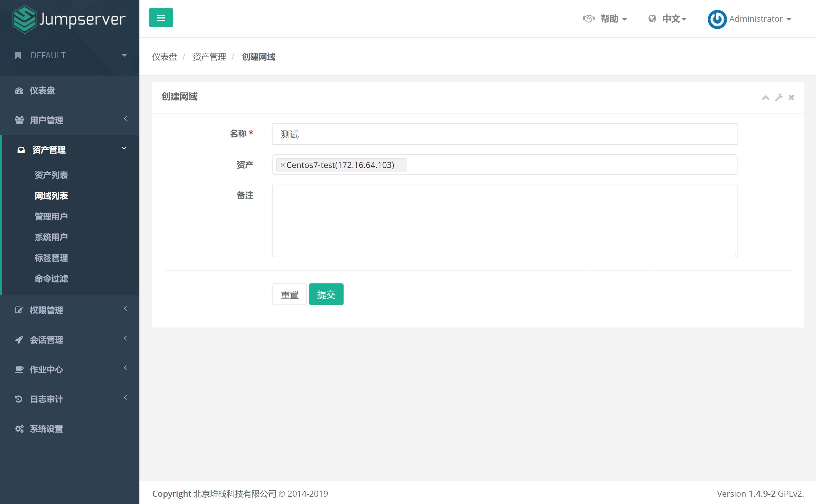This screenshot has height=504, width=816.
Task: Collapse the 资产管理 menu chevron
Action: pyautogui.click(x=124, y=148)
